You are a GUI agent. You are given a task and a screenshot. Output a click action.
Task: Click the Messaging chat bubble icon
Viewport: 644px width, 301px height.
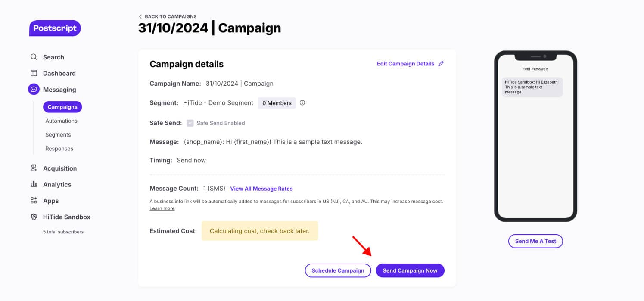34,90
